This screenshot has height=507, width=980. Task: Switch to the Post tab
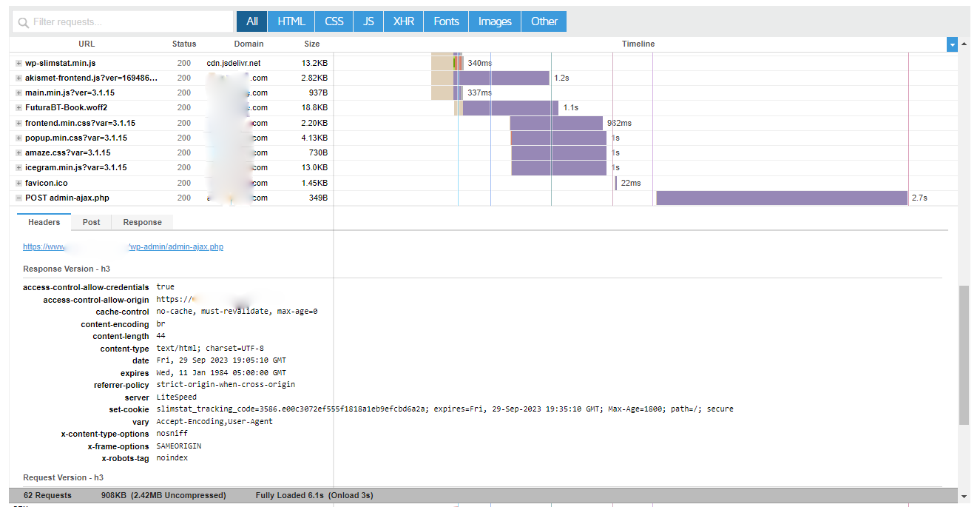91,222
